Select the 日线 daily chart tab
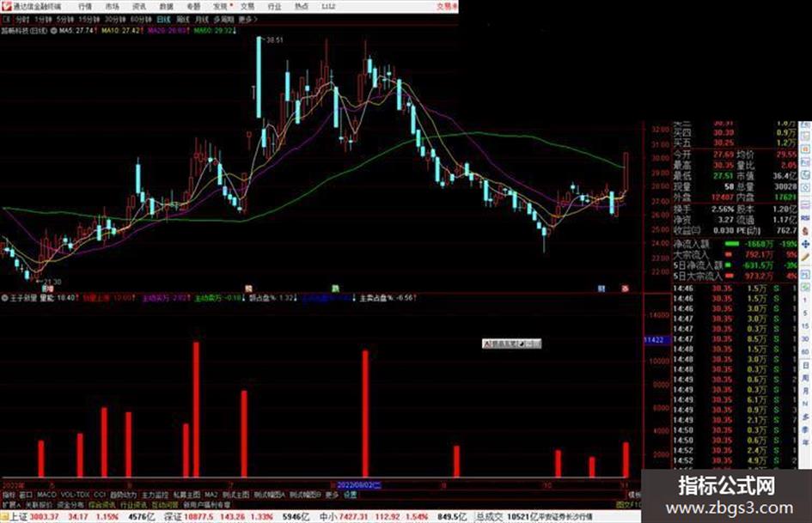Image resolution: width=812 pixels, height=523 pixels. click(x=163, y=20)
